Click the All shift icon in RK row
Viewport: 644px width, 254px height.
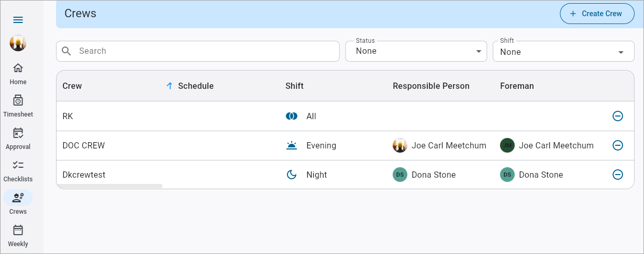[292, 116]
